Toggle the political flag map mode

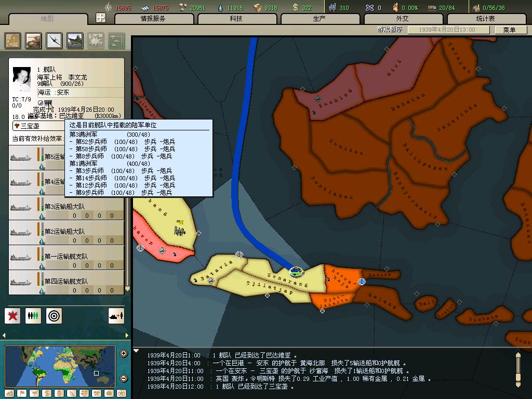point(22,393)
